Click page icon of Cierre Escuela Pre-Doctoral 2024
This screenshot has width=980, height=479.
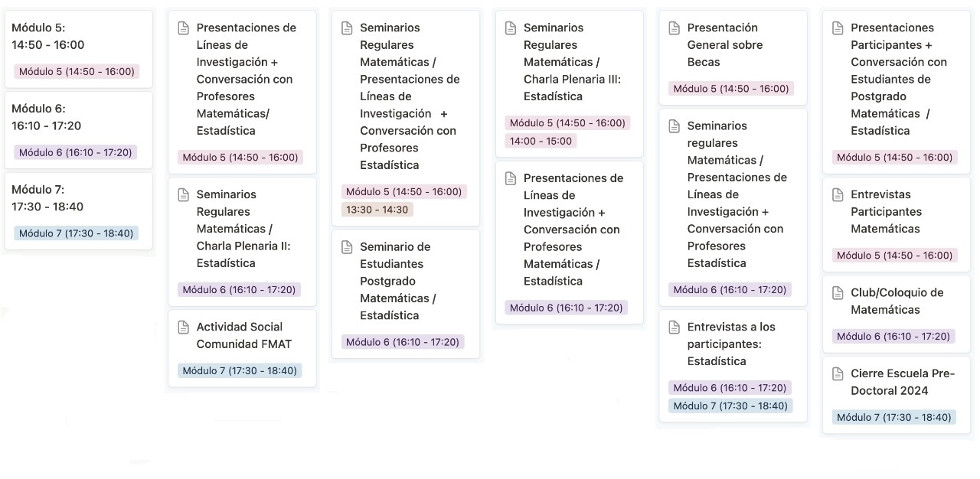(x=838, y=374)
